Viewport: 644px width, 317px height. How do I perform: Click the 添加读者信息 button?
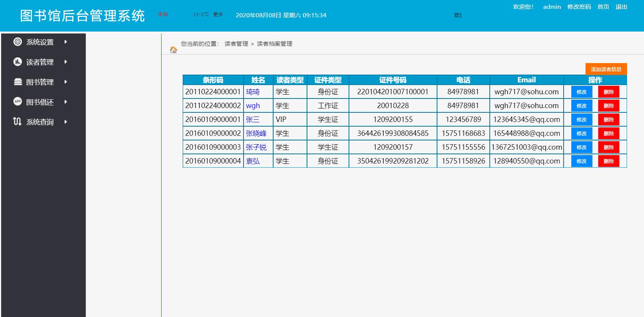[x=606, y=69]
